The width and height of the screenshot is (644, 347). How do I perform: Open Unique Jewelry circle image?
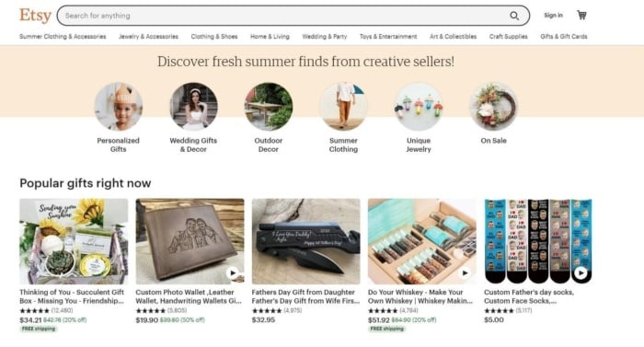click(x=419, y=107)
